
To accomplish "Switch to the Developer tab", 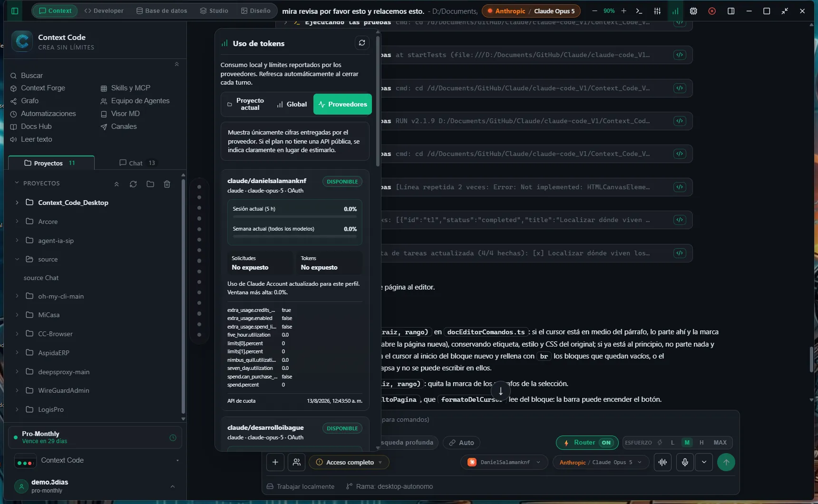I will click(104, 10).
